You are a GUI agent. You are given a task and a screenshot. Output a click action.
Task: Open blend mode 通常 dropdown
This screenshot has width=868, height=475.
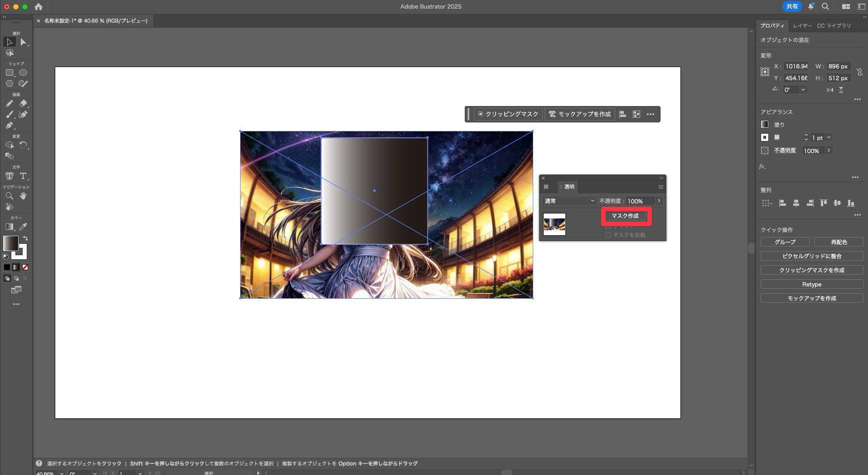pos(569,201)
